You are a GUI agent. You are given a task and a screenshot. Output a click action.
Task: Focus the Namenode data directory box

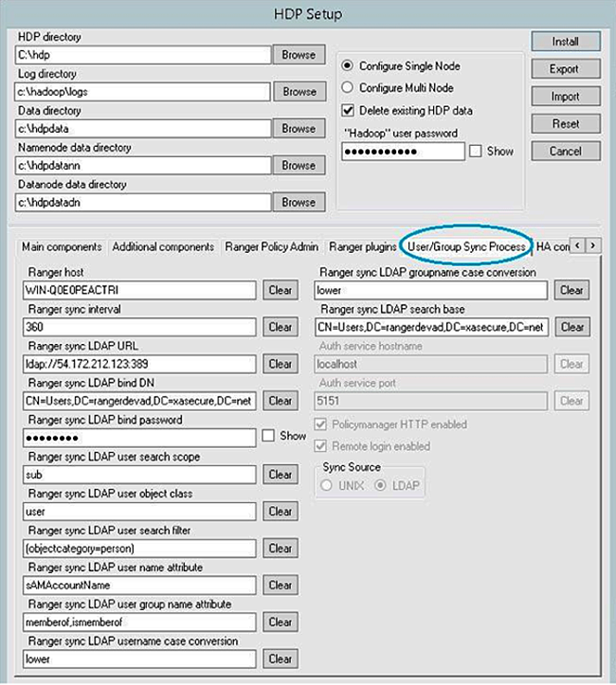pyautogui.click(x=143, y=166)
